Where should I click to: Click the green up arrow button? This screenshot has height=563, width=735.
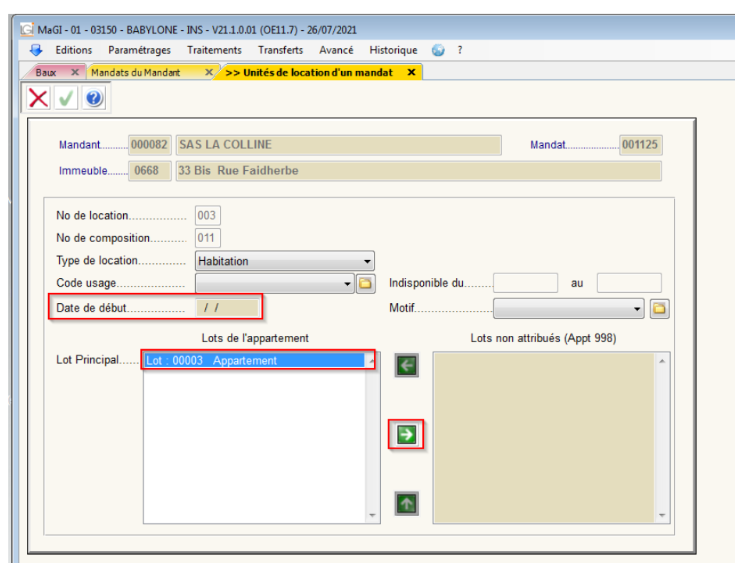[x=406, y=504]
